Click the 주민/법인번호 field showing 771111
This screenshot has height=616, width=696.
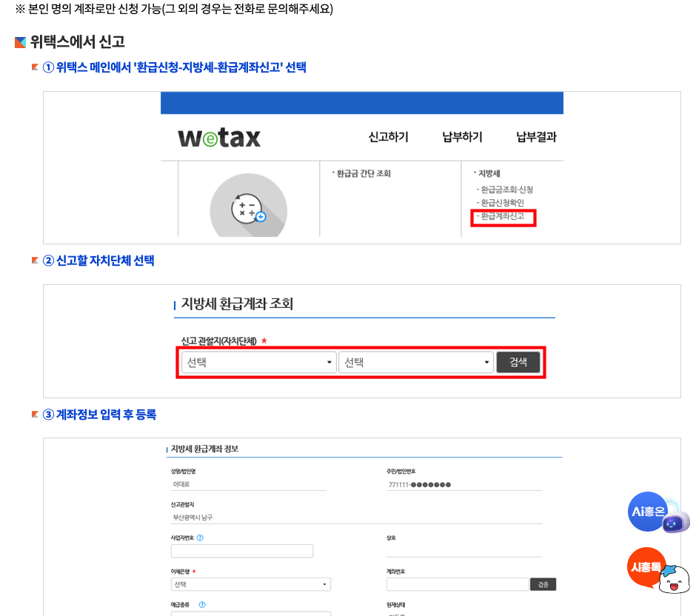(x=464, y=484)
